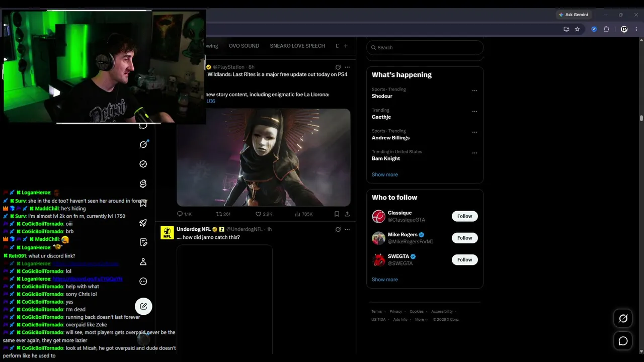The height and width of the screenshot is (362, 644).
Task: Open more options on Underdog NFL post
Action: click(x=347, y=229)
